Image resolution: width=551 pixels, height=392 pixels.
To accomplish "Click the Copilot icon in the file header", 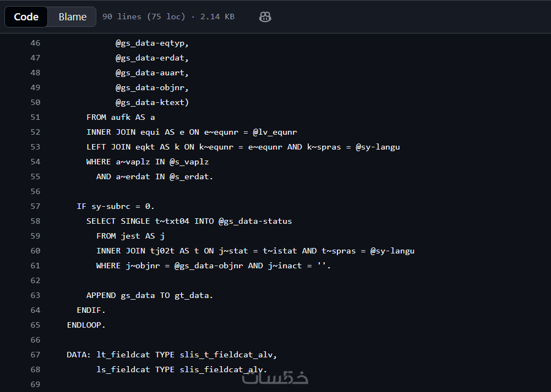I will click(265, 17).
